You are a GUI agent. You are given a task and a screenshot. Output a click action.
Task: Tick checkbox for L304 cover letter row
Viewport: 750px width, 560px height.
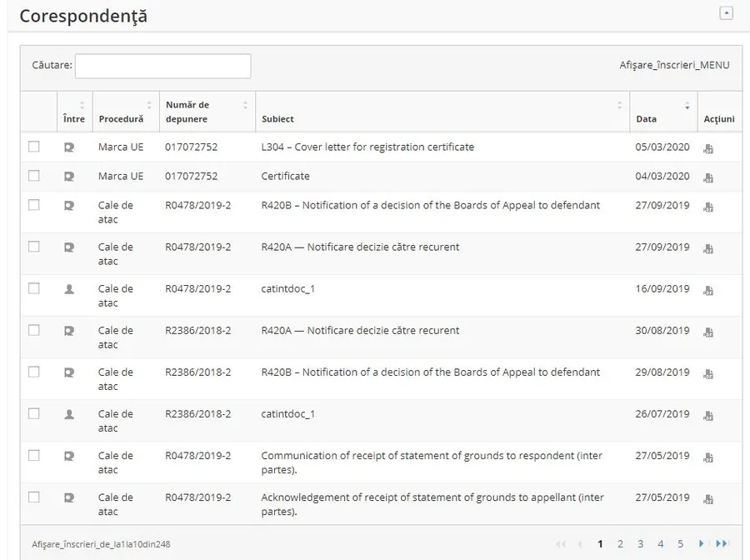coord(34,147)
